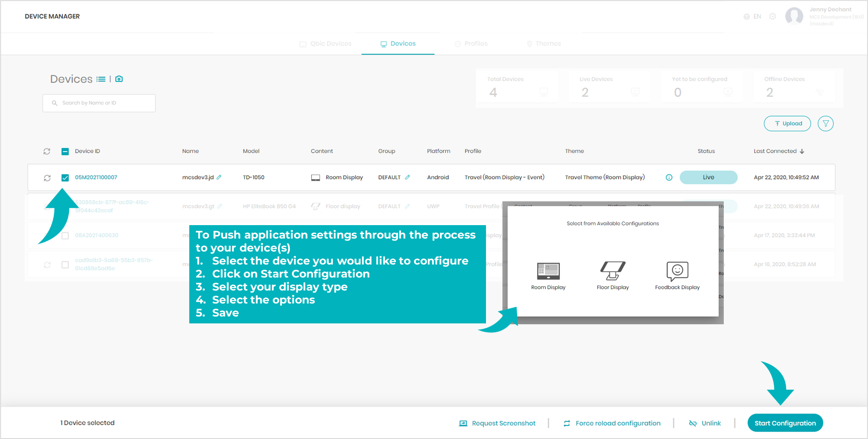Edit name mcsdev3.jd pencil icon
Image resolution: width=868 pixels, height=439 pixels.
(219, 177)
